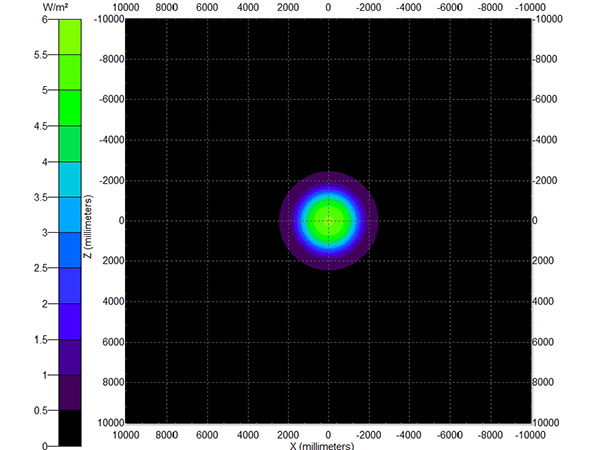Click left Z-axis tick label 2000
Screen dimensions: 600x450
(113, 261)
